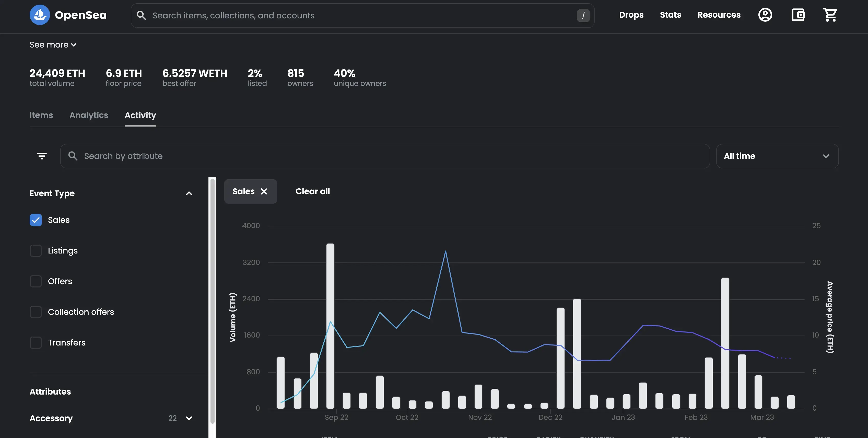Remove the Sales filter chip via X

click(x=264, y=191)
